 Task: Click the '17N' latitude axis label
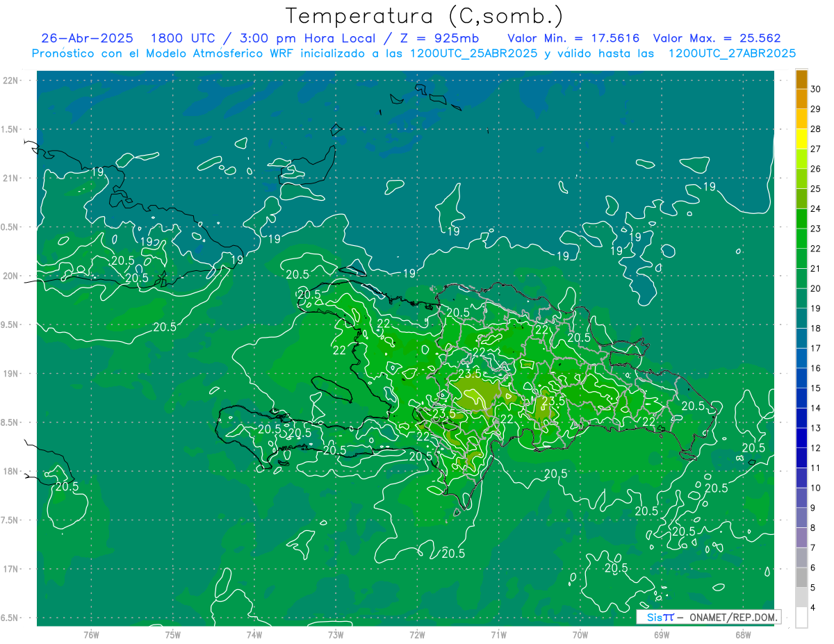coord(11,569)
